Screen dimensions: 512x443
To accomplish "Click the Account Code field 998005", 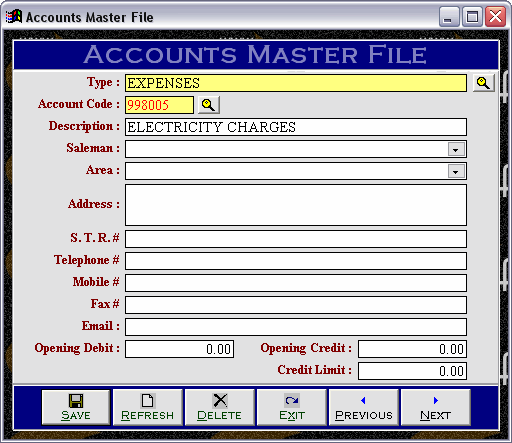I will (x=159, y=105).
